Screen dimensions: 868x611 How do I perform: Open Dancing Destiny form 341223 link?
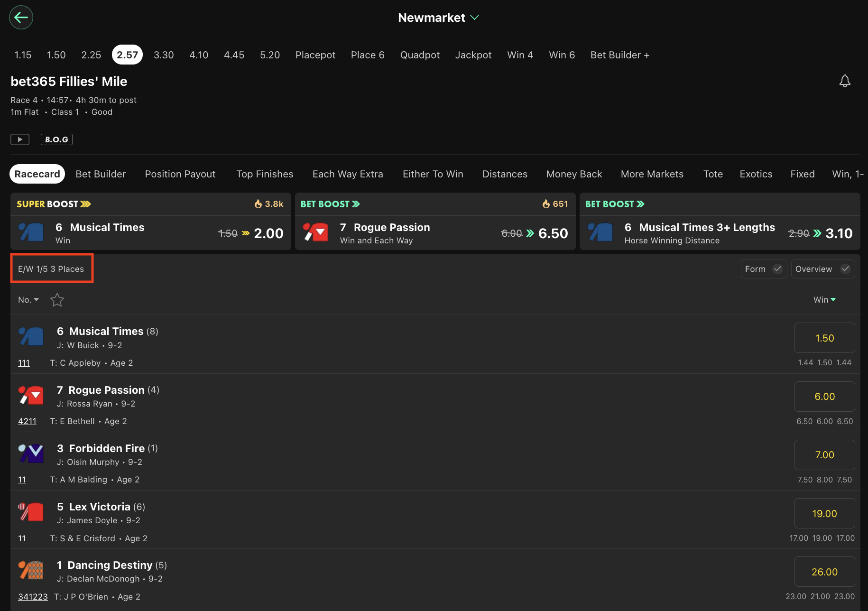point(33,597)
